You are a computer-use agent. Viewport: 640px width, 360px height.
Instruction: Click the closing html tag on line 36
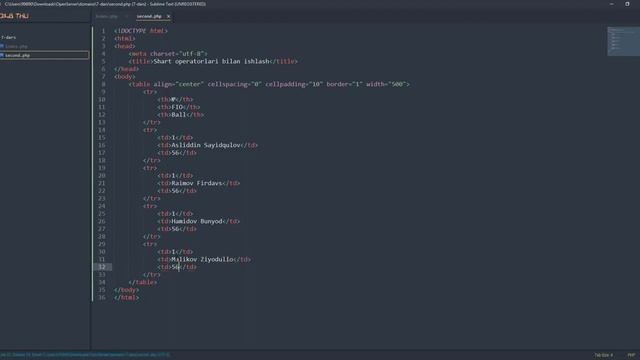127,298
